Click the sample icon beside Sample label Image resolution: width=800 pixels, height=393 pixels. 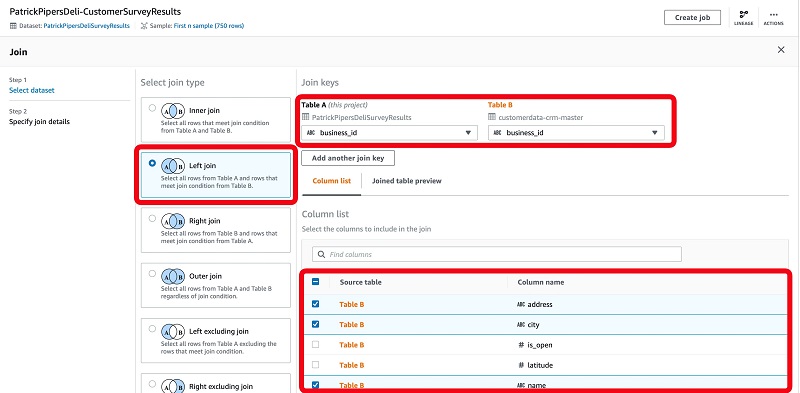[144, 26]
